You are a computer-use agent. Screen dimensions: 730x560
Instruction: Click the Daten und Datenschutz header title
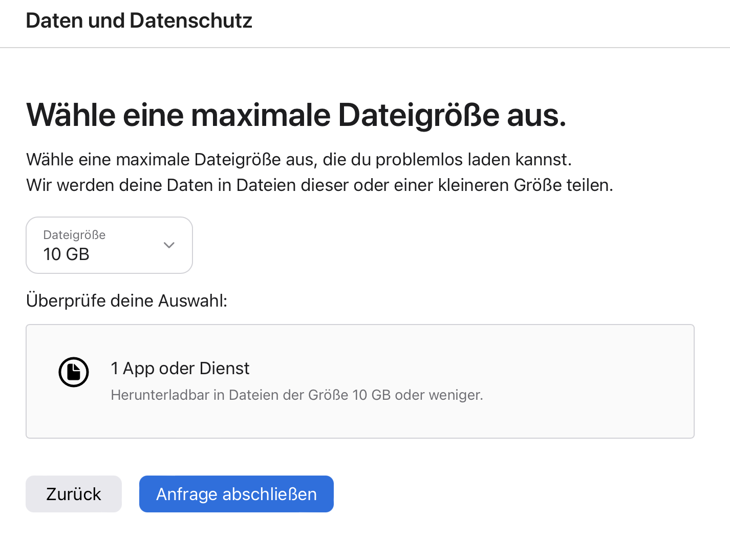click(x=139, y=21)
